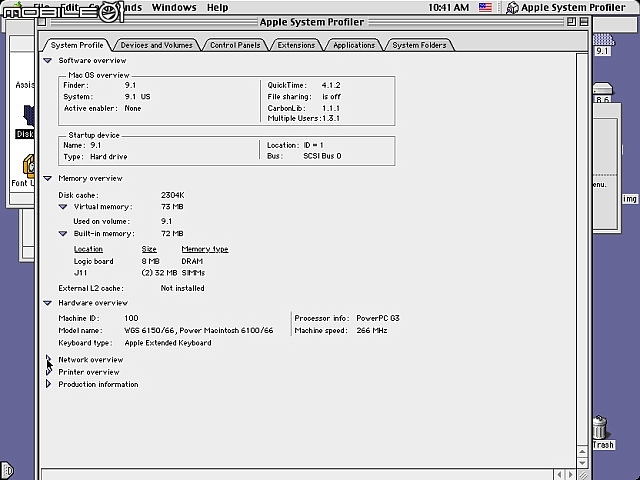Expand the Printer overview section
The height and width of the screenshot is (480, 640).
(x=48, y=372)
